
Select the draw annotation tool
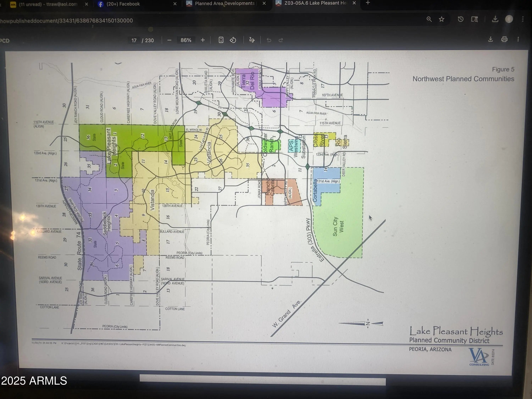pyautogui.click(x=252, y=40)
